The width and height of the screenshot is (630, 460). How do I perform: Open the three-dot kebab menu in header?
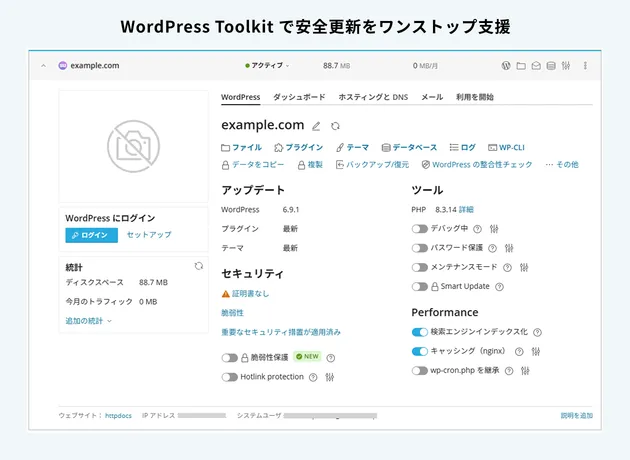coord(585,65)
